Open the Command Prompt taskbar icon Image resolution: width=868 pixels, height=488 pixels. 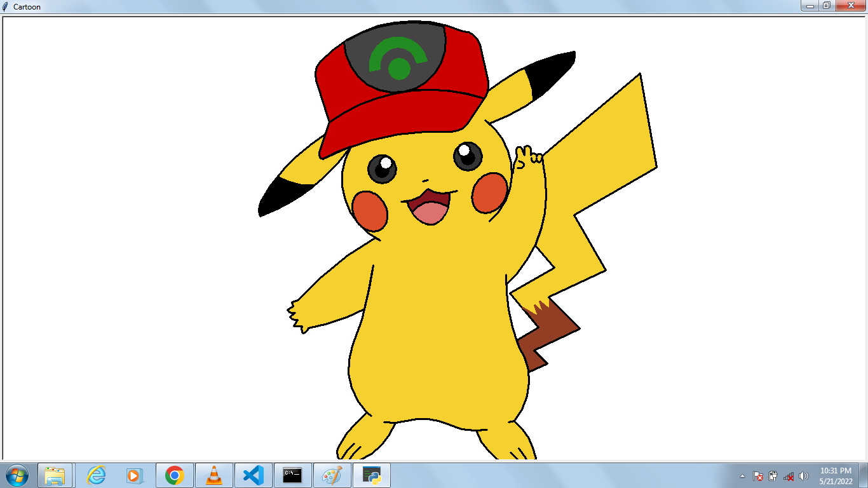coord(293,475)
